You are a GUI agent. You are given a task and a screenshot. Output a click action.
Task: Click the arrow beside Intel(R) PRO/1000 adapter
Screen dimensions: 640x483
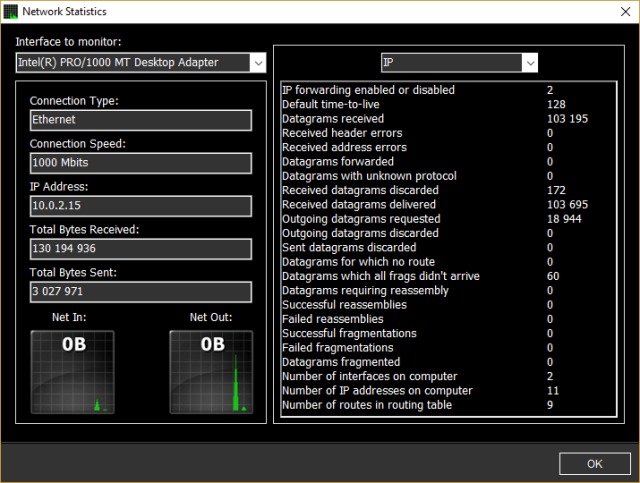click(x=257, y=63)
